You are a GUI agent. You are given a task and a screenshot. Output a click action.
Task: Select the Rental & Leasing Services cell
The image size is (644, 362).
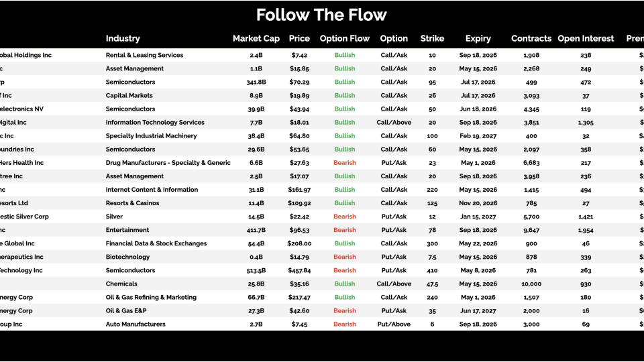point(144,56)
